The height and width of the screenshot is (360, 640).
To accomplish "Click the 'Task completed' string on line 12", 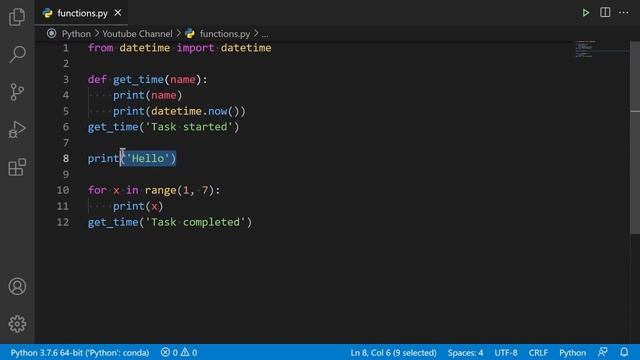I will [196, 222].
